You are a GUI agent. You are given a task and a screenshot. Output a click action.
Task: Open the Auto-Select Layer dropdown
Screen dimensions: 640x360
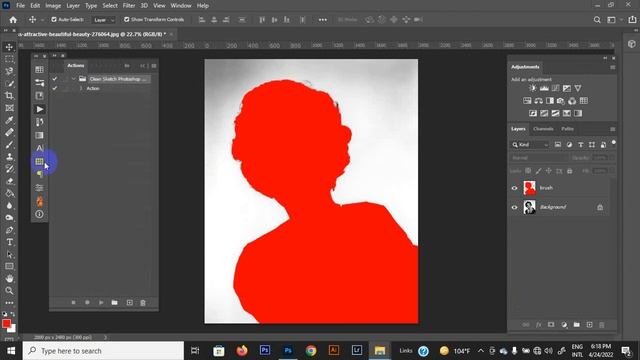coord(103,20)
